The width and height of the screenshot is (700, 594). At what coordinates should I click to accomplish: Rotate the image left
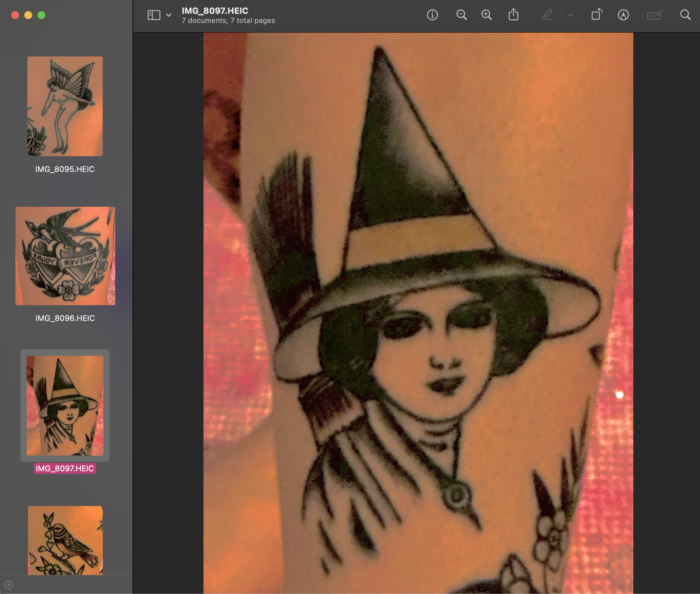coord(597,14)
